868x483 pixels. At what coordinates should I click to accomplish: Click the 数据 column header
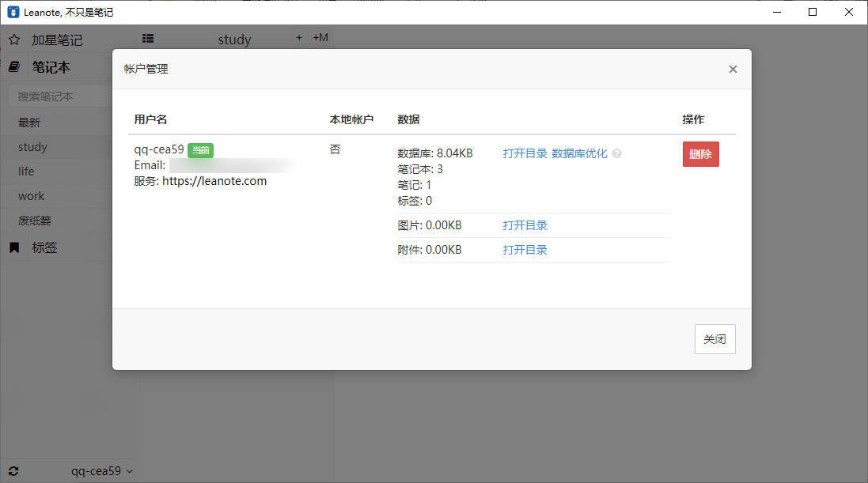[x=408, y=119]
